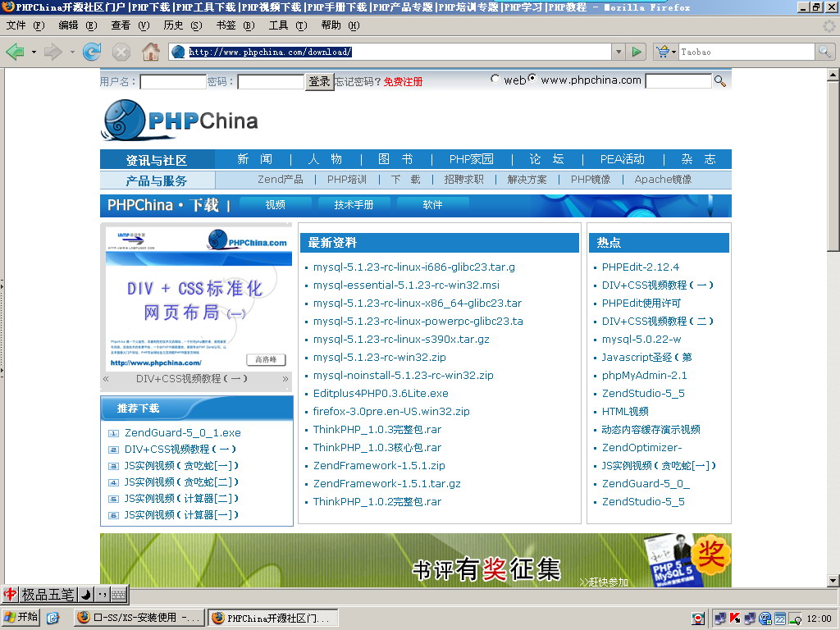
Task: Click the Firefox throbber activity icon
Action: point(829,25)
